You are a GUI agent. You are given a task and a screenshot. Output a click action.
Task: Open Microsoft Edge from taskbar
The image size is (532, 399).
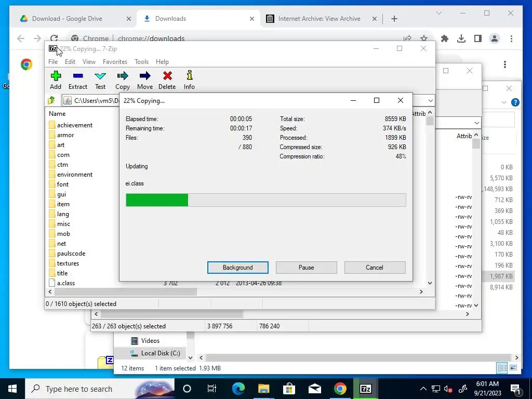coord(238,389)
